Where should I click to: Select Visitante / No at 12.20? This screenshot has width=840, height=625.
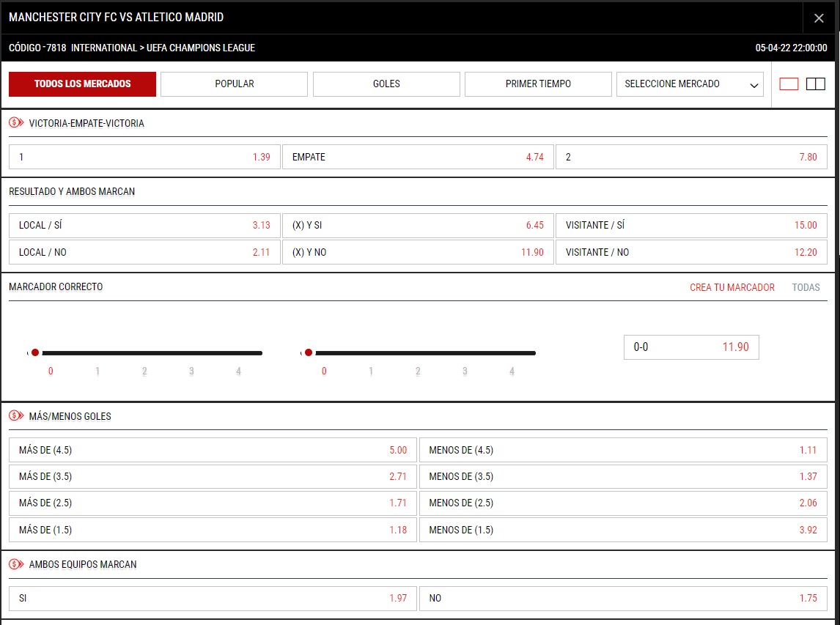pos(692,252)
